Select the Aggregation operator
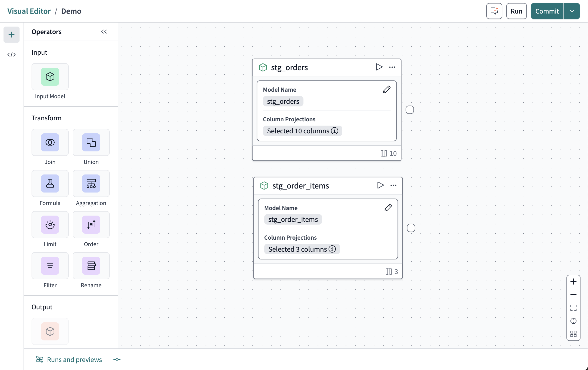 (x=91, y=183)
